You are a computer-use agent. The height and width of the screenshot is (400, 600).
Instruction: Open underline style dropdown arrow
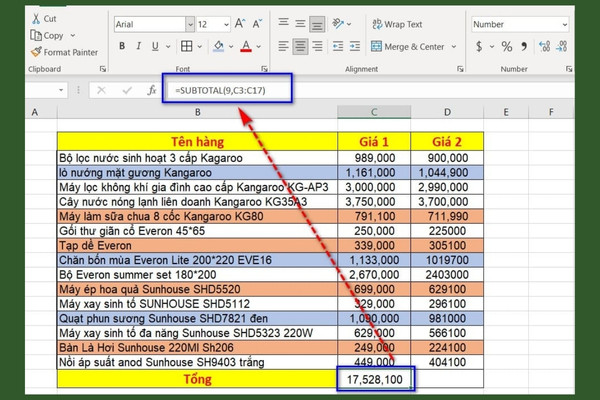click(x=168, y=47)
